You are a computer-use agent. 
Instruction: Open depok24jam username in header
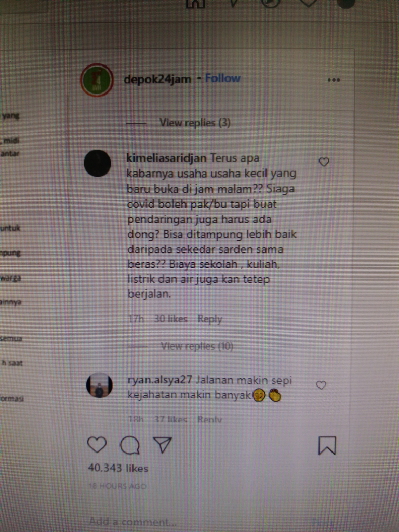157,79
